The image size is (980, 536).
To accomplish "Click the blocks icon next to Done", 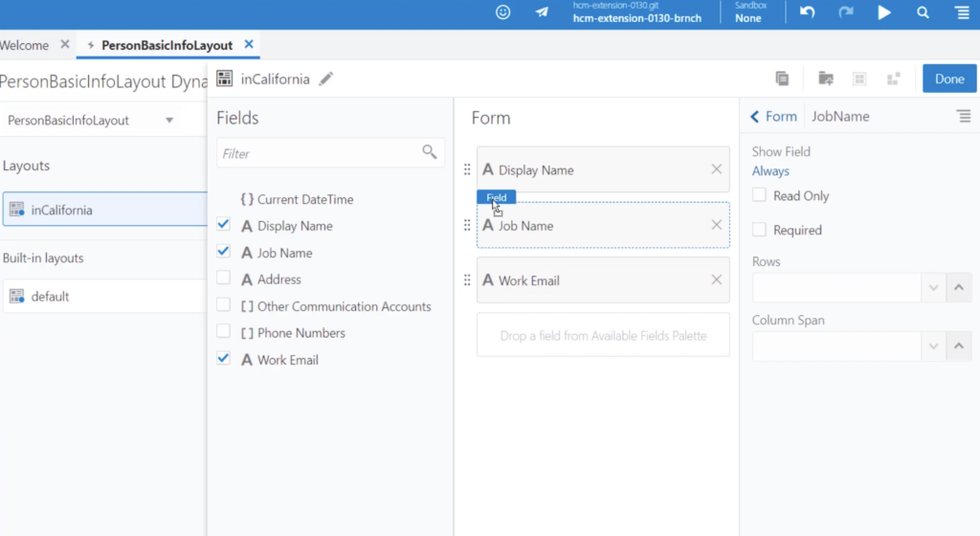I will click(x=893, y=78).
